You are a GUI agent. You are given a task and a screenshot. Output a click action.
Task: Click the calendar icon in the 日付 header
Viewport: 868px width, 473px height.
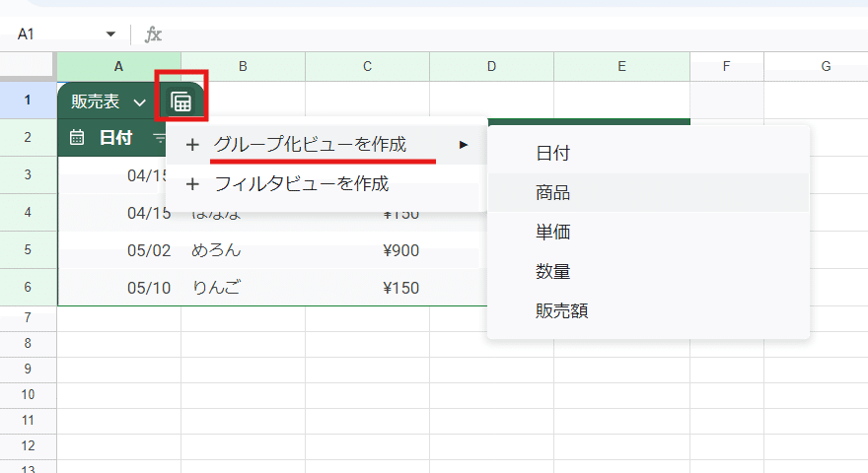click(x=77, y=138)
